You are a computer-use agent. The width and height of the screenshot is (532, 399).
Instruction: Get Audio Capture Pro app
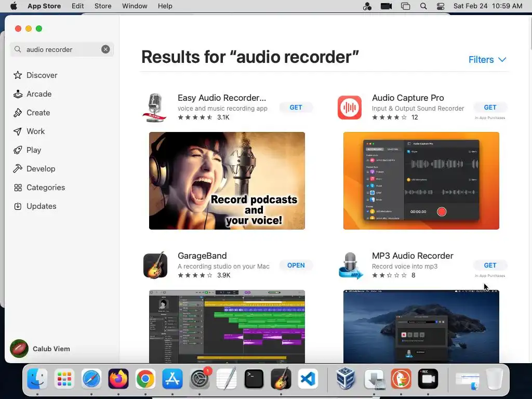490,107
